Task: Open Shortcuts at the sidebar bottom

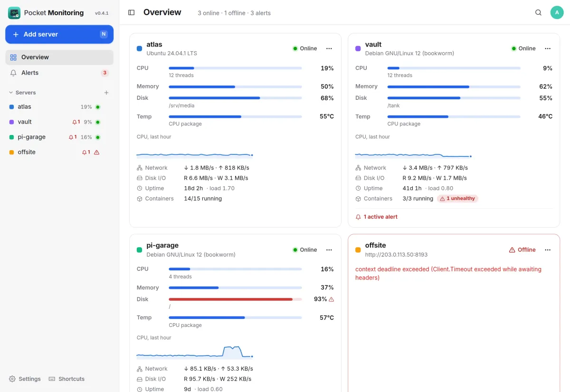Action: coord(66,379)
